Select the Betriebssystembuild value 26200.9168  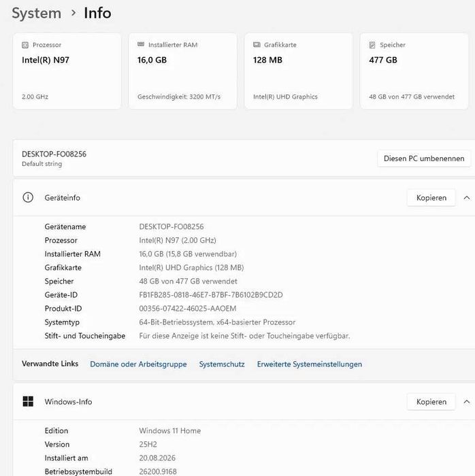click(x=158, y=472)
